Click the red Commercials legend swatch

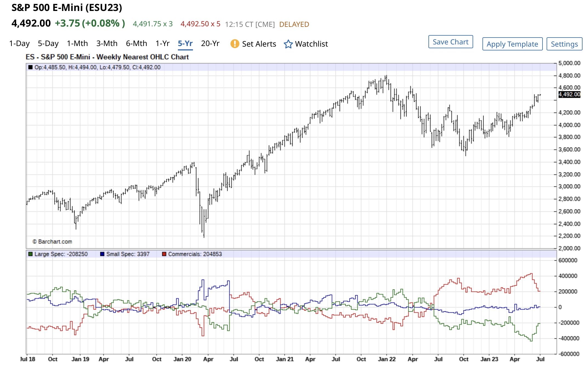(164, 254)
